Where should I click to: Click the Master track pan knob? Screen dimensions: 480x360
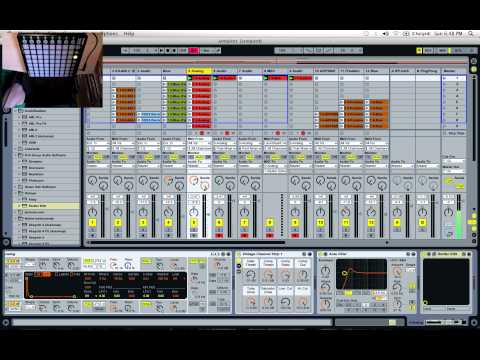tap(448, 212)
